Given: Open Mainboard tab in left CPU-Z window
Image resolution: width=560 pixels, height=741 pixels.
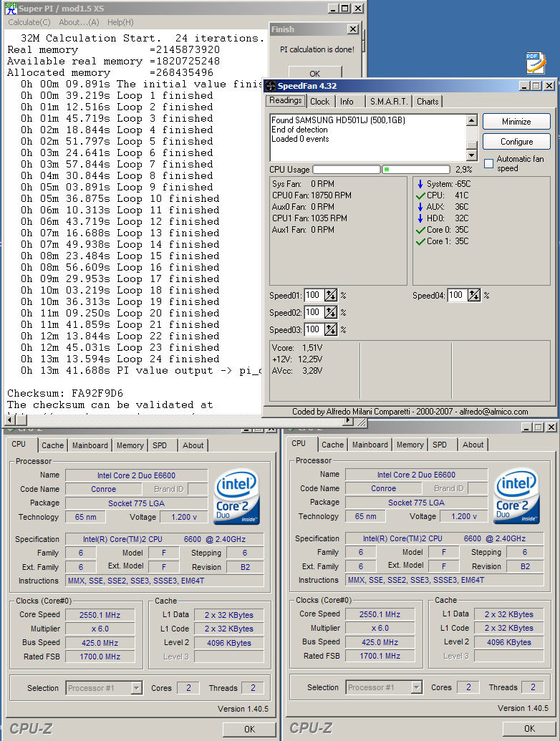Looking at the screenshot, I should point(90,445).
